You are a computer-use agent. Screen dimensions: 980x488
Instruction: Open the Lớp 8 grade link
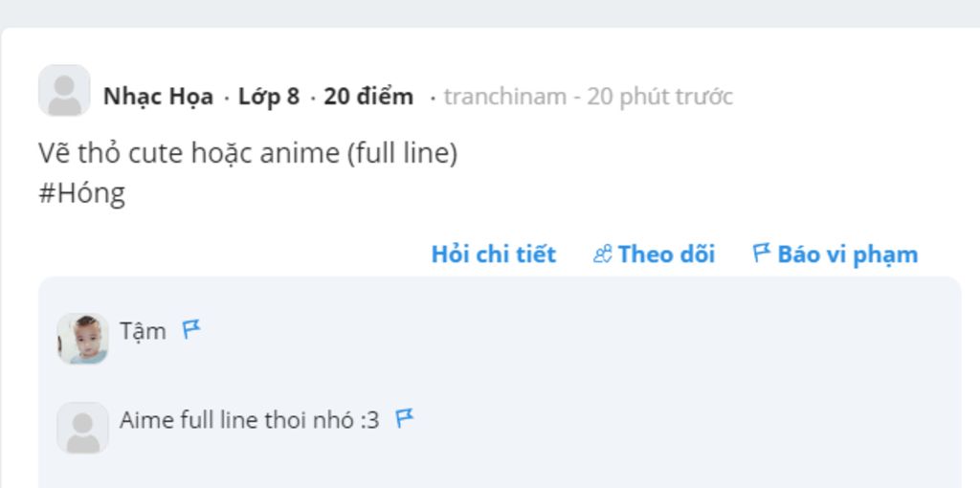[268, 97]
